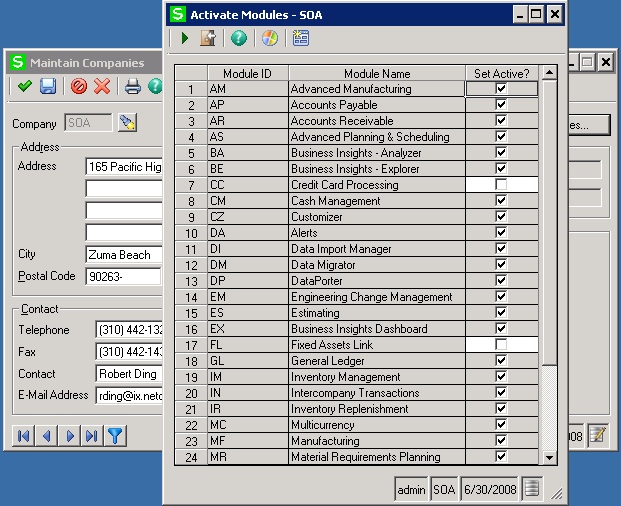This screenshot has height=506, width=621.
Task: Toggle Set Active for Multicurrency
Action: tap(501, 424)
